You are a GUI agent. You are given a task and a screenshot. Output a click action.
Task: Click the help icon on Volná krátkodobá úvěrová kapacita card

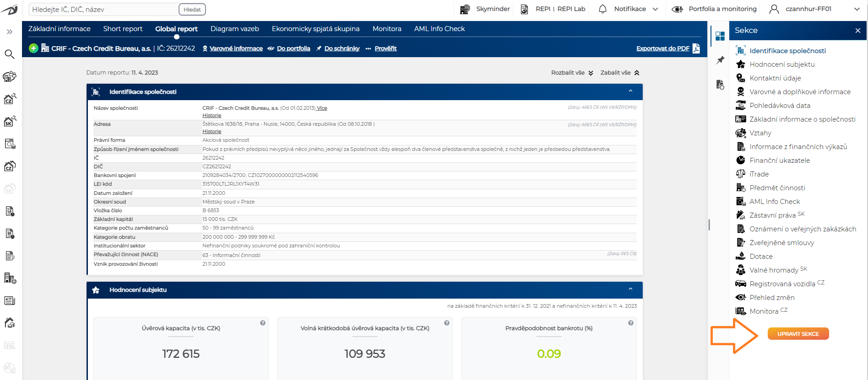[447, 323]
